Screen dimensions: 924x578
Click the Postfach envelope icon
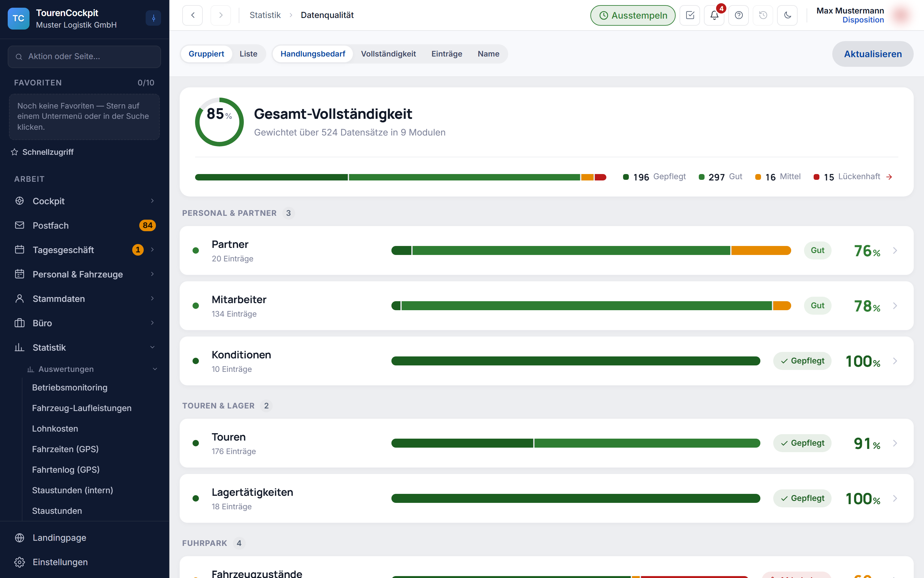[x=20, y=225]
